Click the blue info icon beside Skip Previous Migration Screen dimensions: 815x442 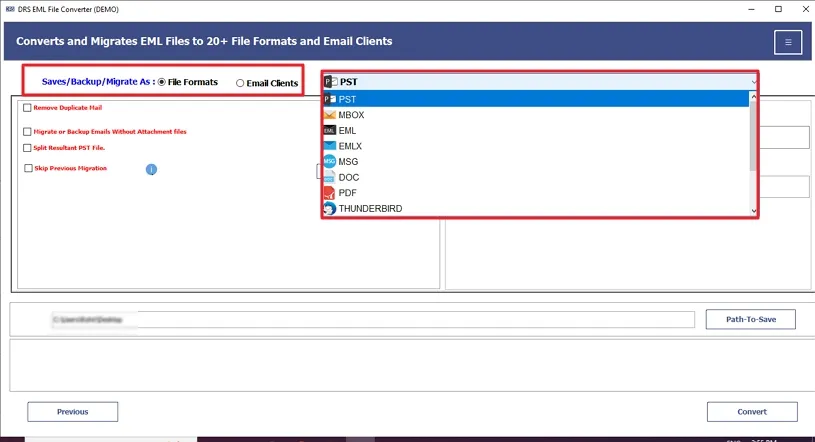pos(151,170)
